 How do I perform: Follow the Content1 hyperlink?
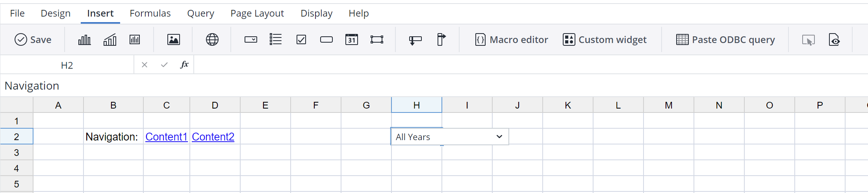pos(166,137)
